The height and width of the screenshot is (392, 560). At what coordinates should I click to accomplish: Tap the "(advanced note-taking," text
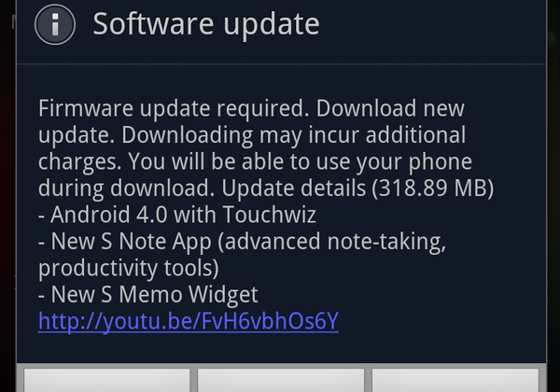(331, 242)
